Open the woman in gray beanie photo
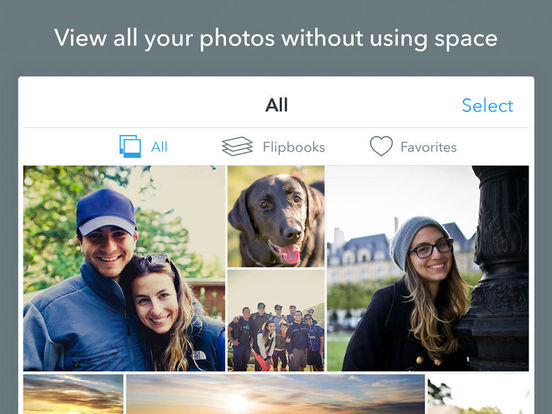This screenshot has width=552, height=414. 428,268
